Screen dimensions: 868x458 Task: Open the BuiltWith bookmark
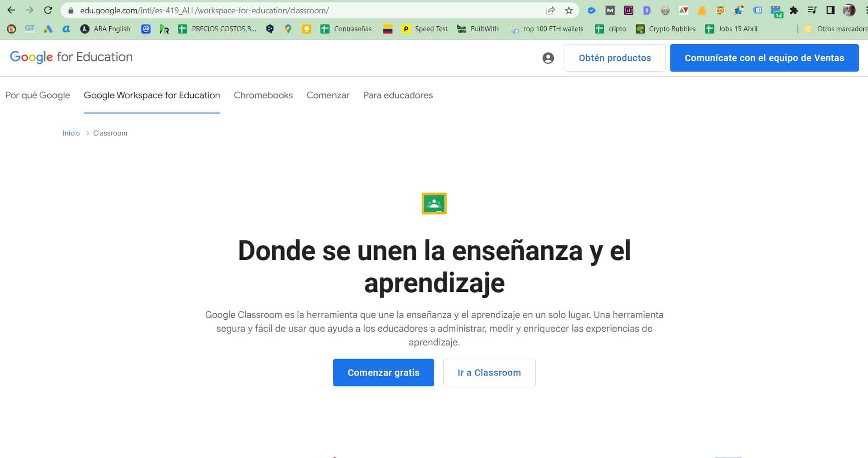pyautogui.click(x=478, y=29)
